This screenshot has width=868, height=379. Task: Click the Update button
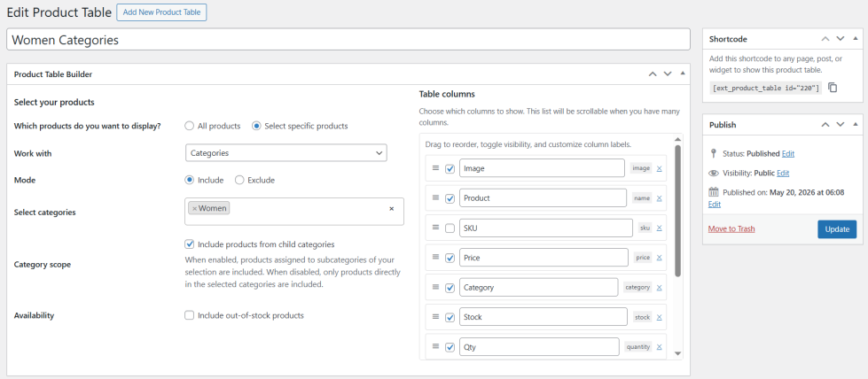coord(836,229)
